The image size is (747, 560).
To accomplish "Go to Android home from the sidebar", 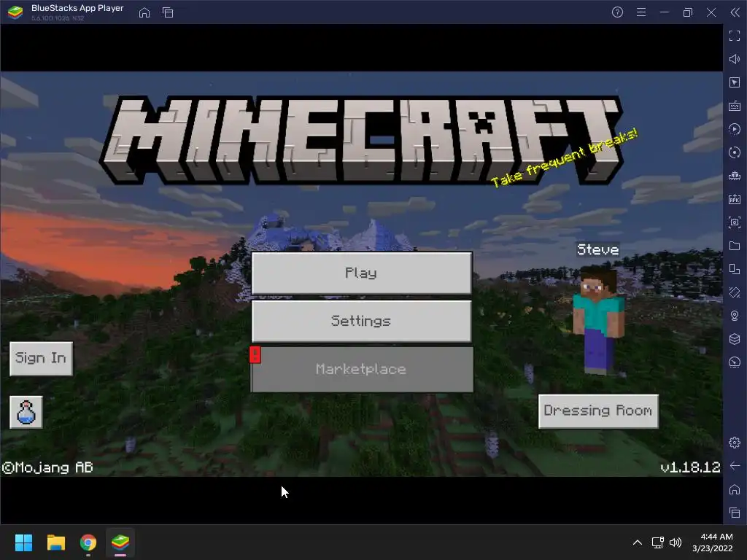I will 735,489.
